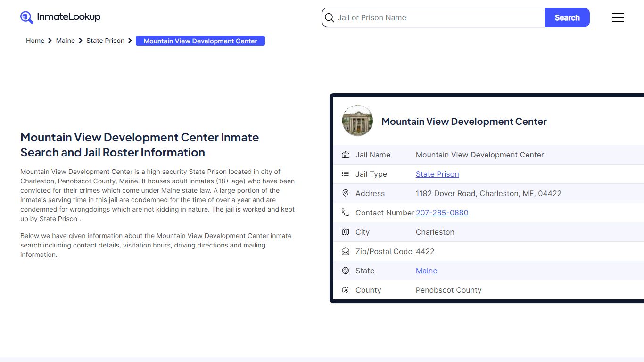Image resolution: width=644 pixels, height=362 pixels.
Task: Click the Charleston city value
Action: (x=435, y=232)
